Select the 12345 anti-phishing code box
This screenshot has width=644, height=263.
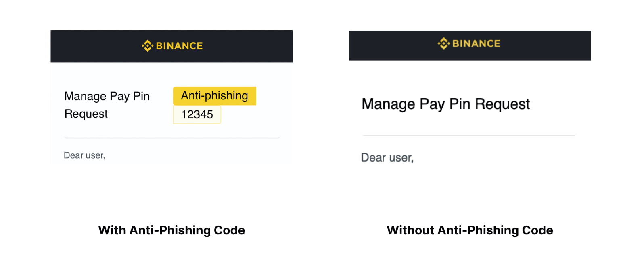[197, 115]
